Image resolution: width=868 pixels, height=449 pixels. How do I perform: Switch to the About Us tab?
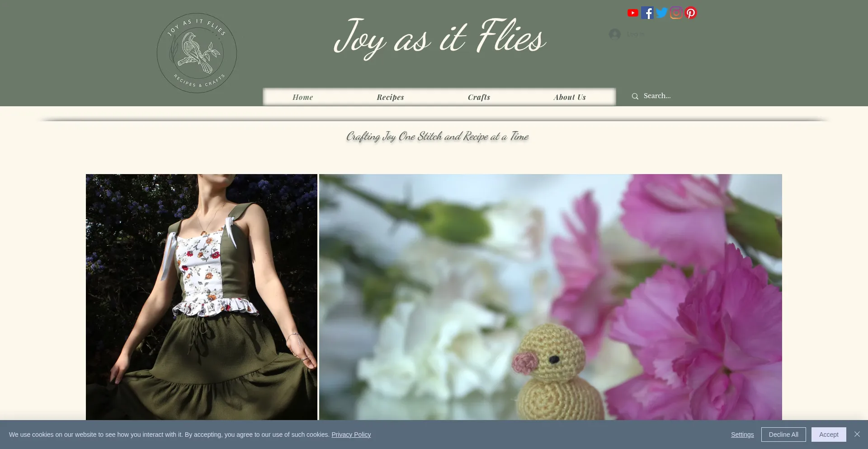point(569,97)
